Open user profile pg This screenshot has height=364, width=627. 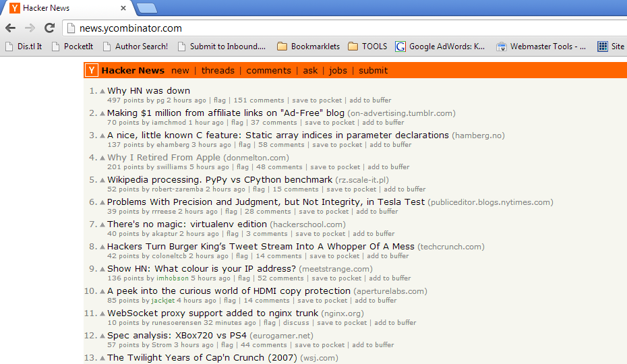tap(160, 100)
